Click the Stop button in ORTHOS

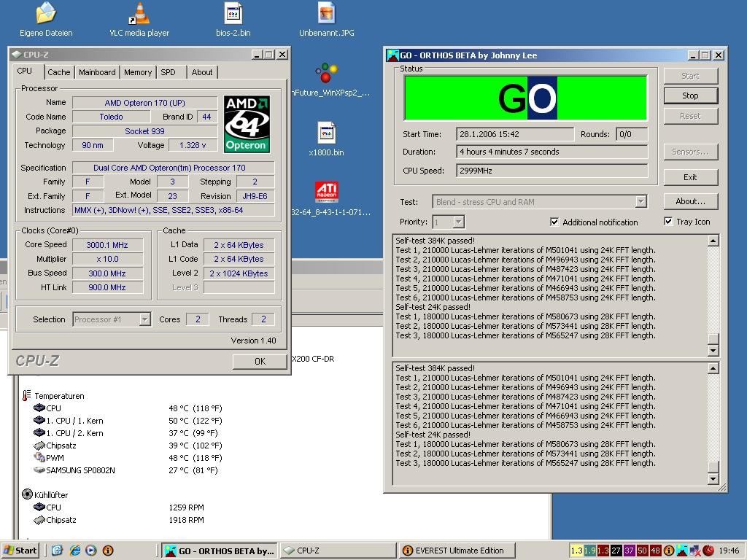690,96
